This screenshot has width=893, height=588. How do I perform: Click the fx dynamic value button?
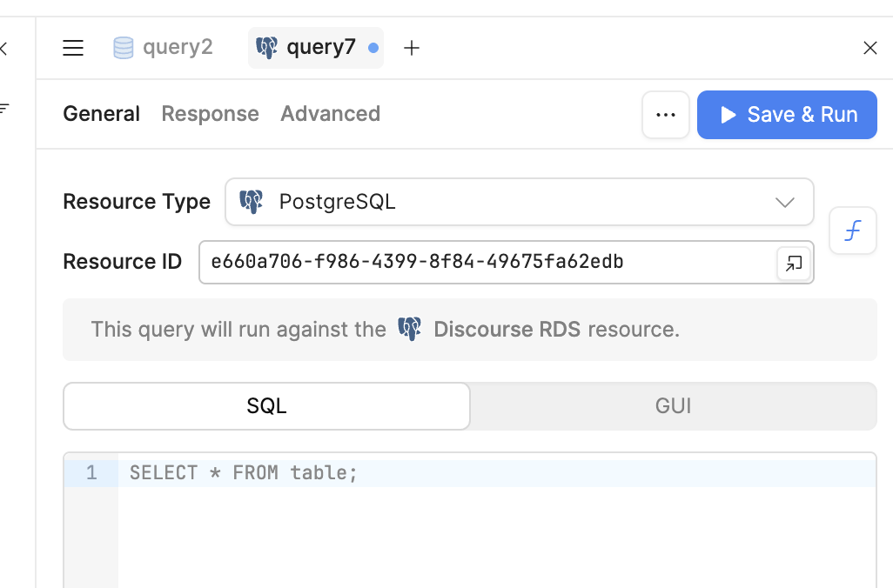tap(853, 231)
